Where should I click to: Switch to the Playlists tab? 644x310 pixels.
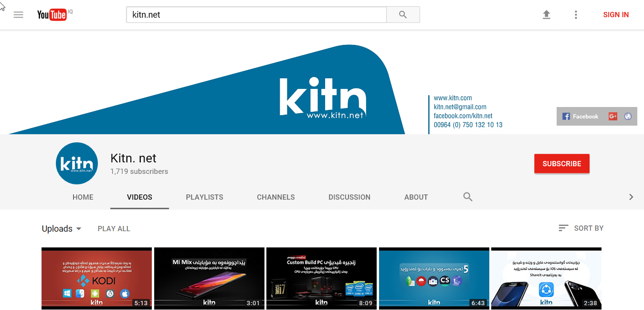(x=204, y=197)
